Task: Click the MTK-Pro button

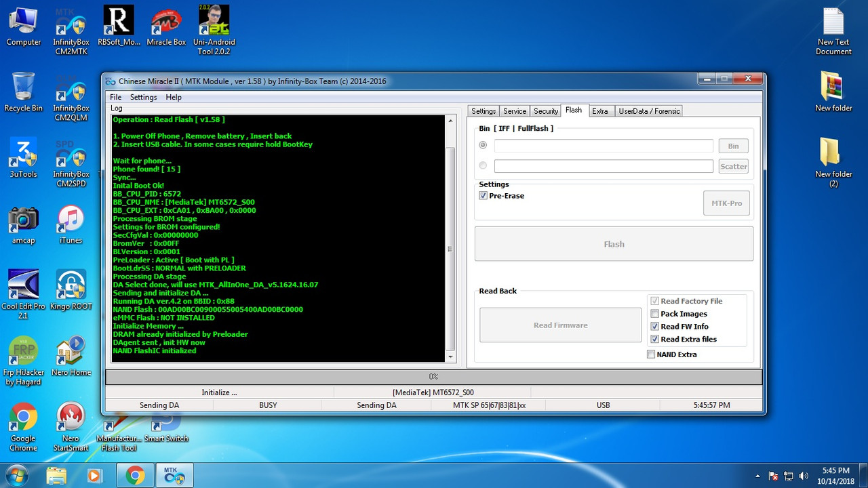Action: coord(726,203)
